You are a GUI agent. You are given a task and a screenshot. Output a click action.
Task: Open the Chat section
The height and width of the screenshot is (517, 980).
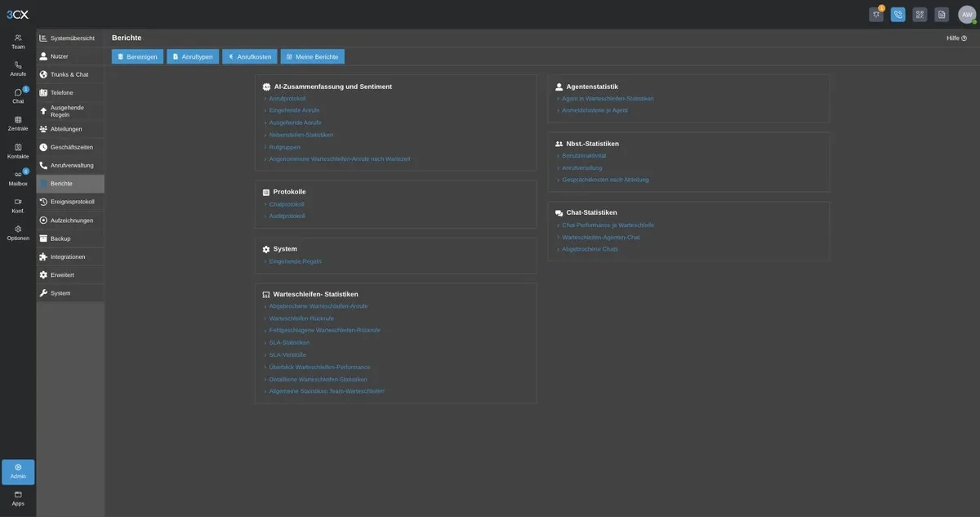[x=18, y=96]
